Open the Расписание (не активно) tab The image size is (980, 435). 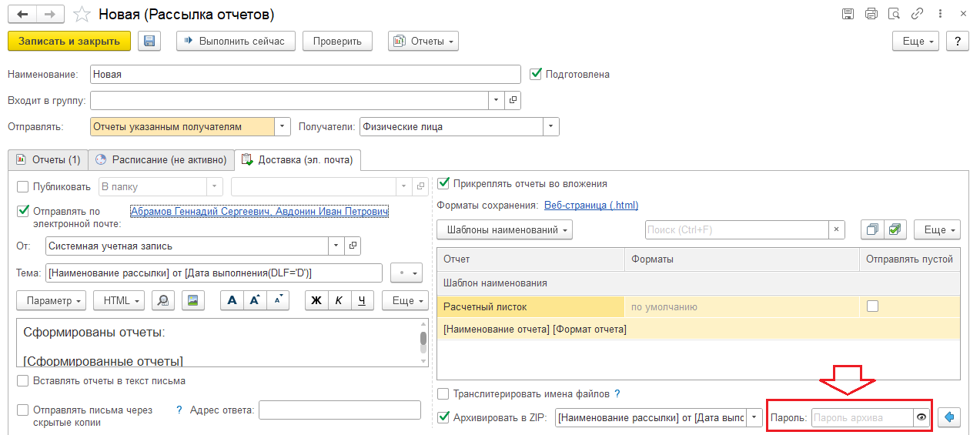(x=162, y=159)
